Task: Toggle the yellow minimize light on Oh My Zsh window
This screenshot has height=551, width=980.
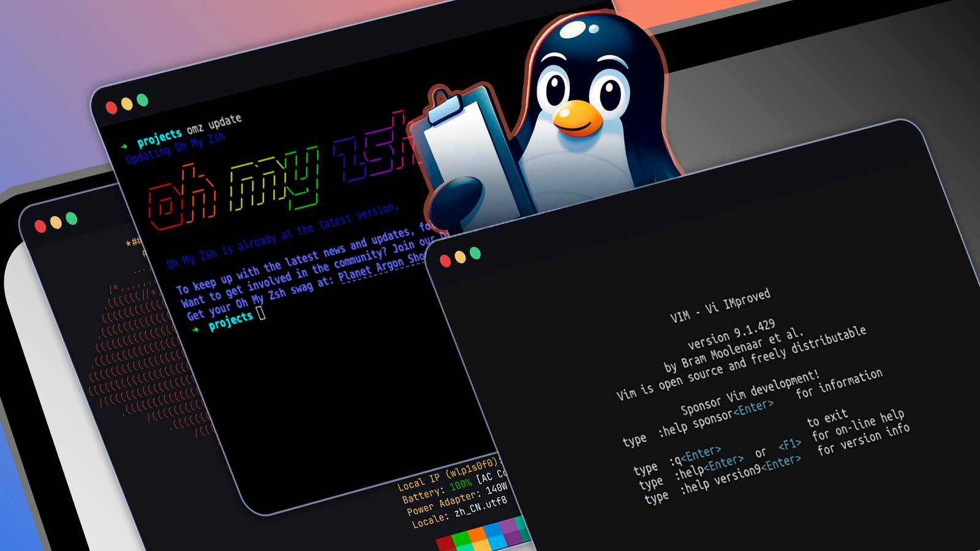Action: click(x=126, y=105)
